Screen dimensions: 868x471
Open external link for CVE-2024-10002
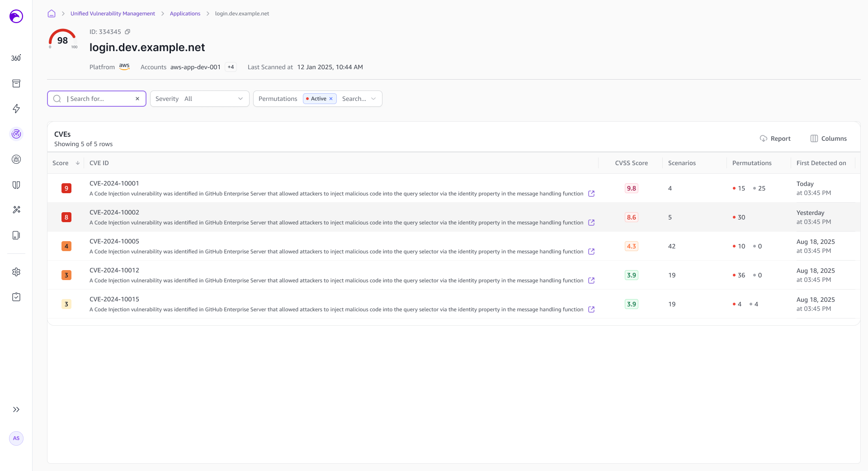[591, 223]
